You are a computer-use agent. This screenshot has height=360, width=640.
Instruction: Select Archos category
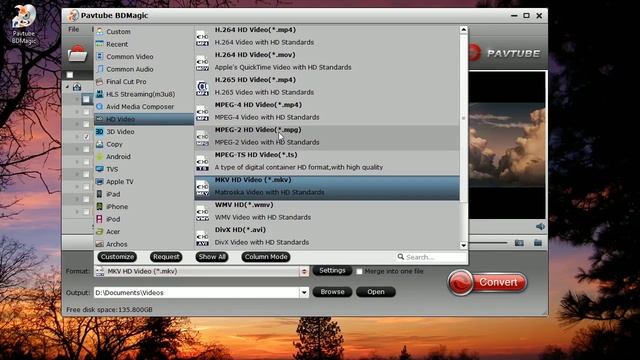click(144, 244)
